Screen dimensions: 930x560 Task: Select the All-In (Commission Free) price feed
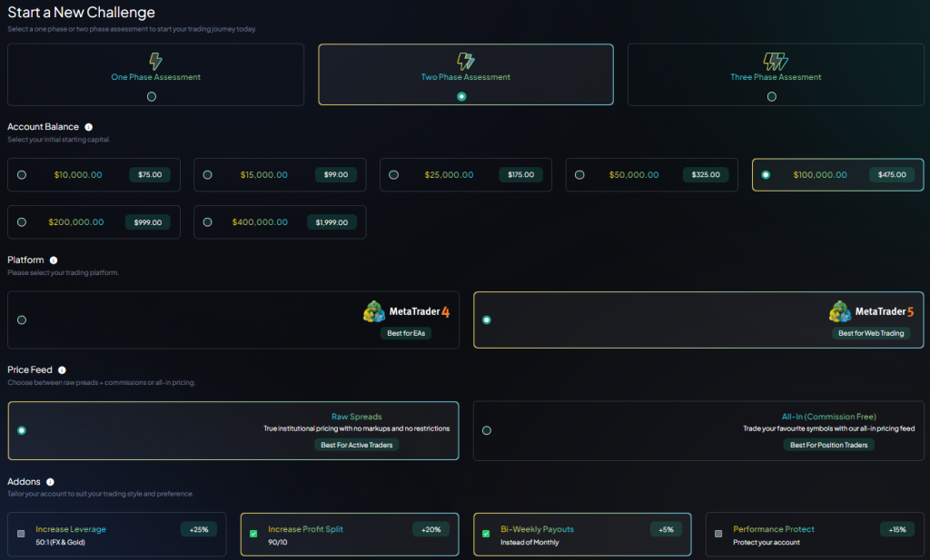487,430
